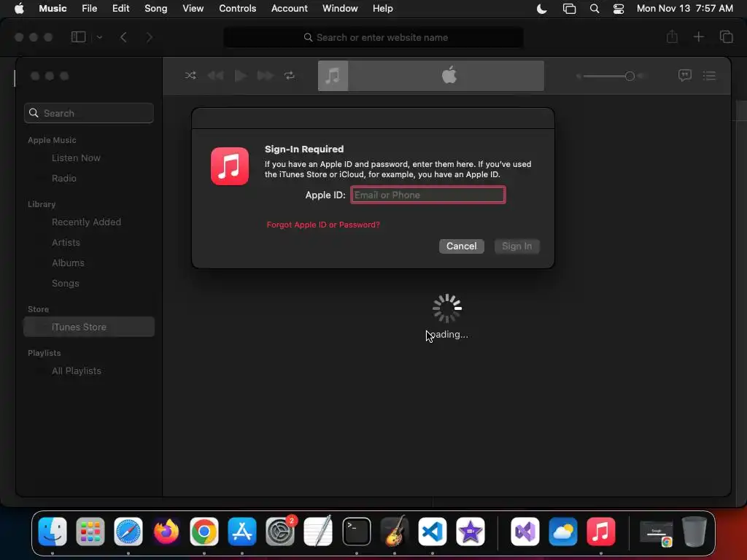This screenshot has height=560, width=747.
Task: Open new tab in Safari
Action: click(x=698, y=36)
